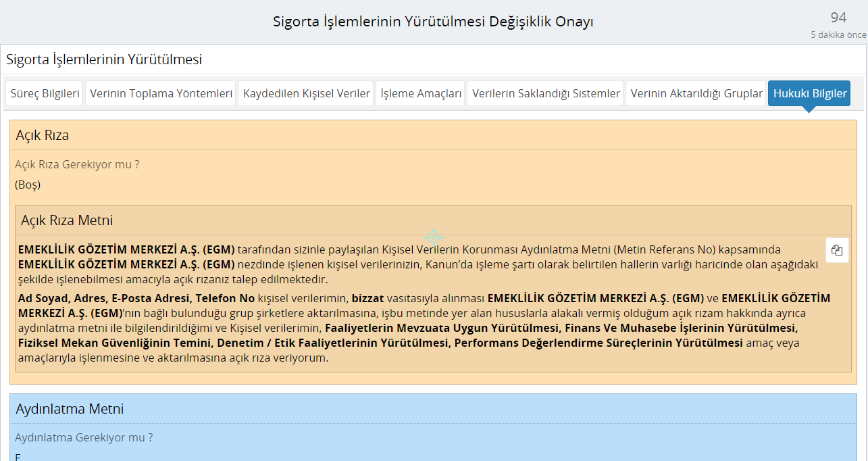The image size is (868, 461).
Task: Click the paragraph starting 'EMEKLİLİK GÖZETİM MERKEZİ A.Ş. (EGM) tarafından'
Action: point(419,264)
